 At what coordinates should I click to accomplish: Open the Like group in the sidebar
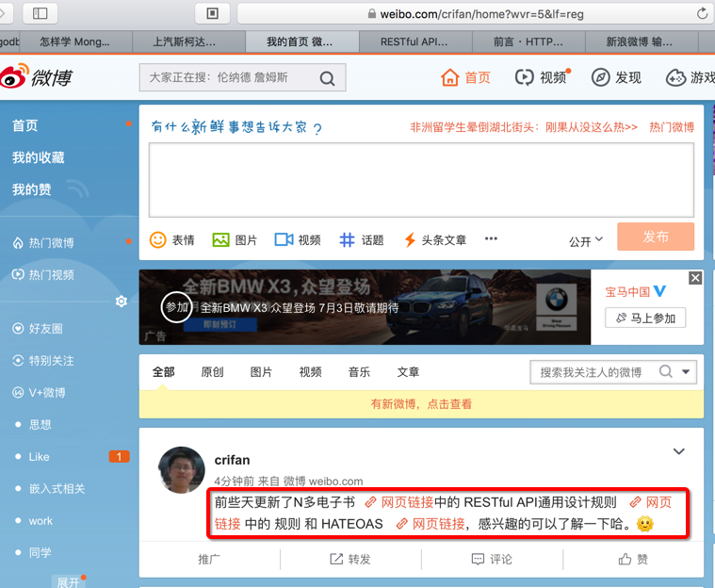(x=40, y=457)
